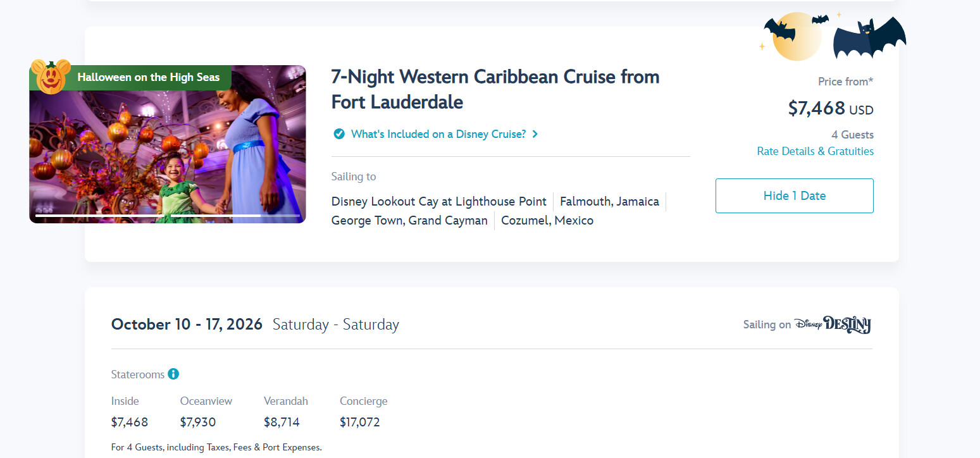980x458 pixels.
Task: Click the Cozumel, Mexico port
Action: coord(547,221)
